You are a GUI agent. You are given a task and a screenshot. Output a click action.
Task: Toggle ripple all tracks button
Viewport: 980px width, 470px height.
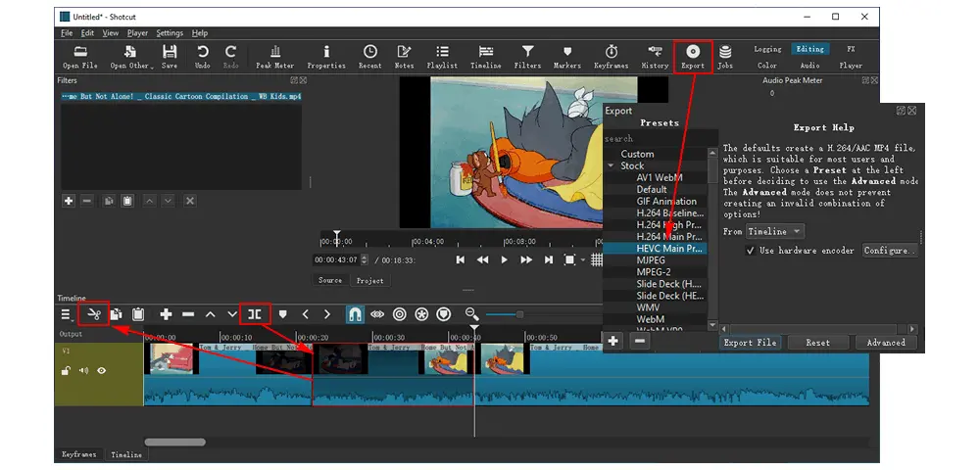(x=421, y=314)
